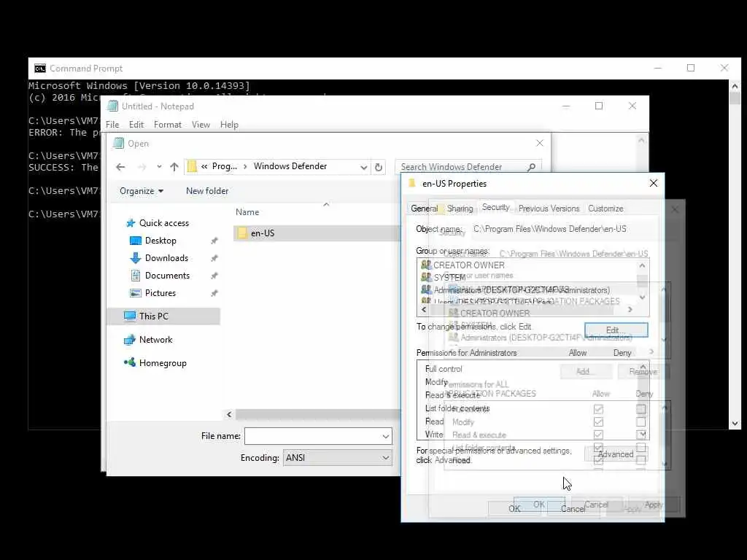Open the File menu in Notepad
The width and height of the screenshot is (747, 560).
pyautogui.click(x=112, y=125)
